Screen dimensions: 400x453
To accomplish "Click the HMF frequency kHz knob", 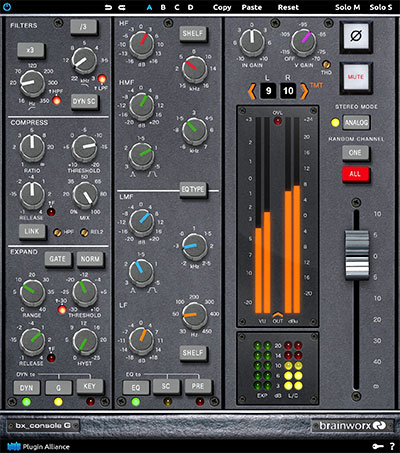I will pyautogui.click(x=195, y=131).
